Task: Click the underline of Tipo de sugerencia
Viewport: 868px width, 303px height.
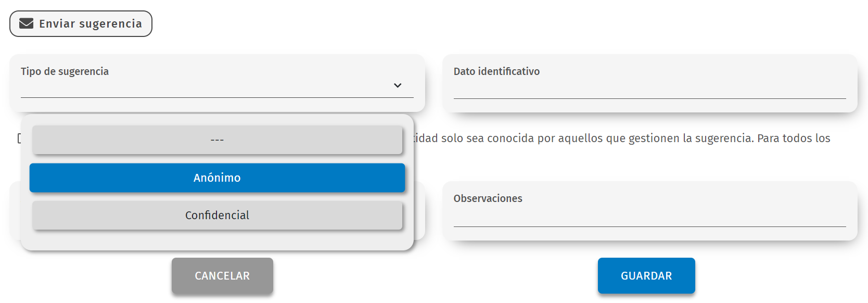Action: (208, 97)
